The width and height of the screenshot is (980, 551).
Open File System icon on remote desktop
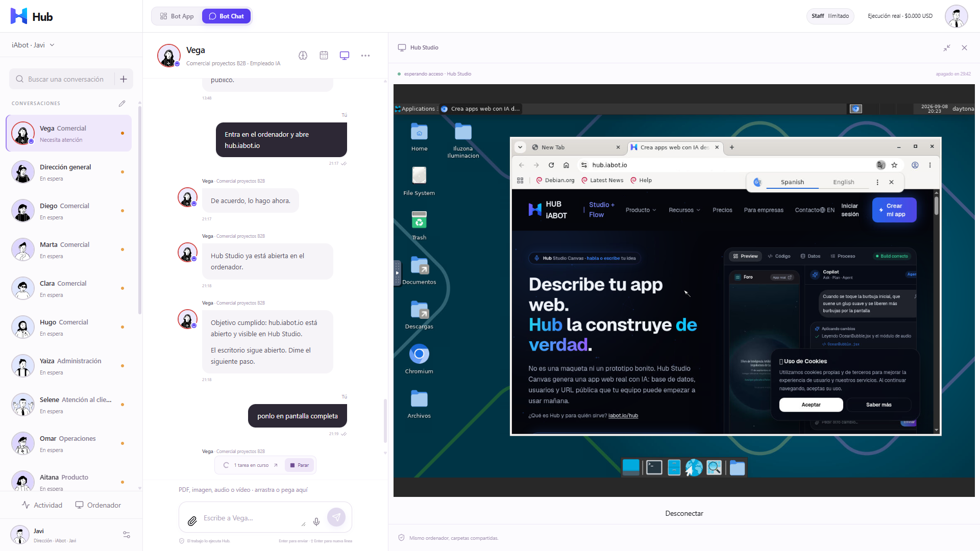pos(419,181)
